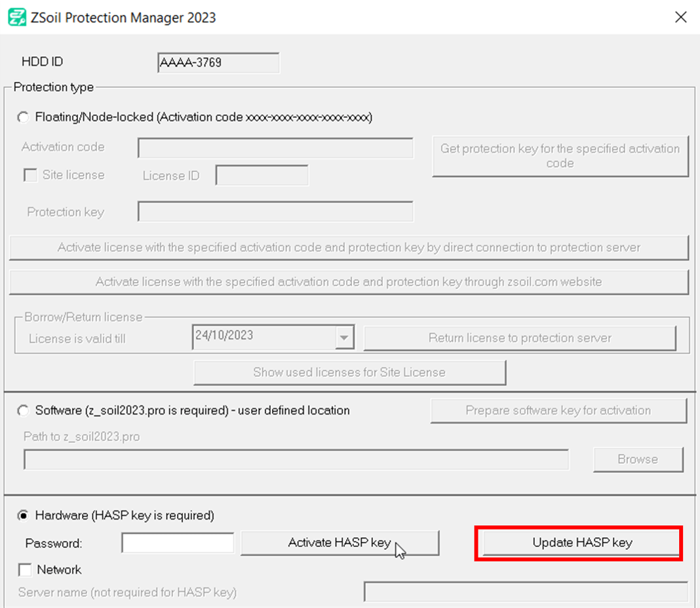Select the Software protection type

(23, 411)
